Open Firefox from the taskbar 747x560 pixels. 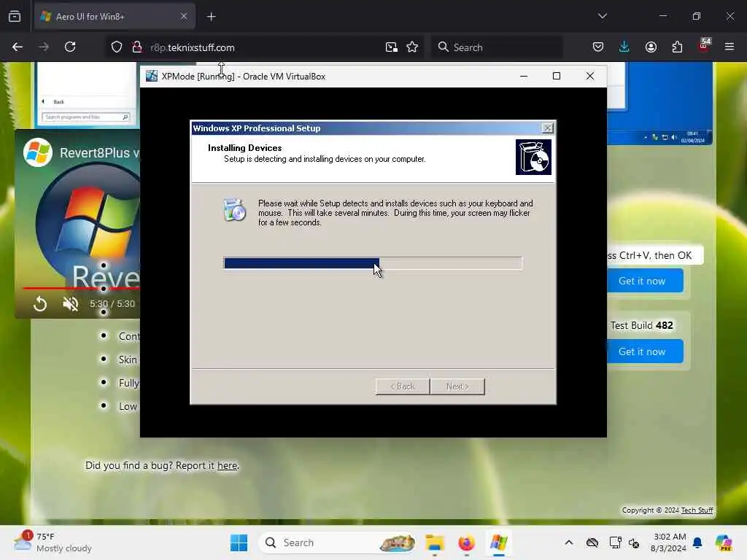pyautogui.click(x=466, y=542)
